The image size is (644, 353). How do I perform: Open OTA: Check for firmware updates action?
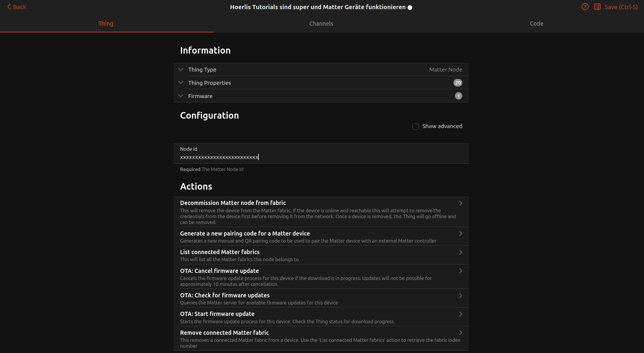[x=321, y=298]
